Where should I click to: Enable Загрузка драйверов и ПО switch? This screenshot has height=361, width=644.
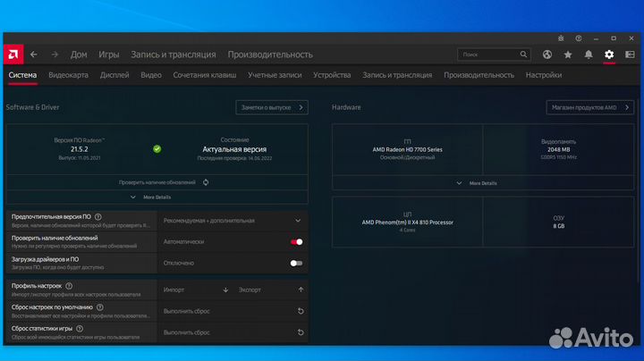click(296, 263)
